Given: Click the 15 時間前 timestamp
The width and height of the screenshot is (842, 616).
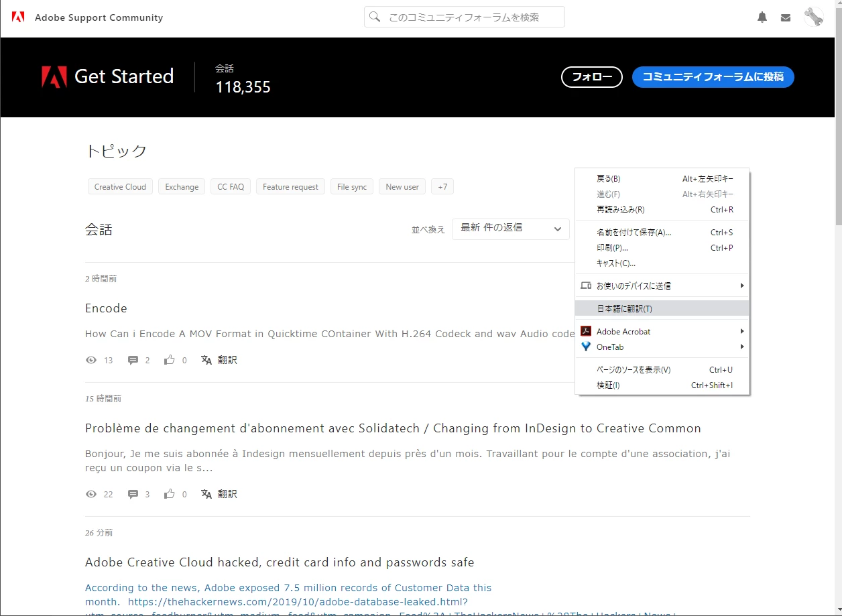Looking at the screenshot, I should 103,399.
